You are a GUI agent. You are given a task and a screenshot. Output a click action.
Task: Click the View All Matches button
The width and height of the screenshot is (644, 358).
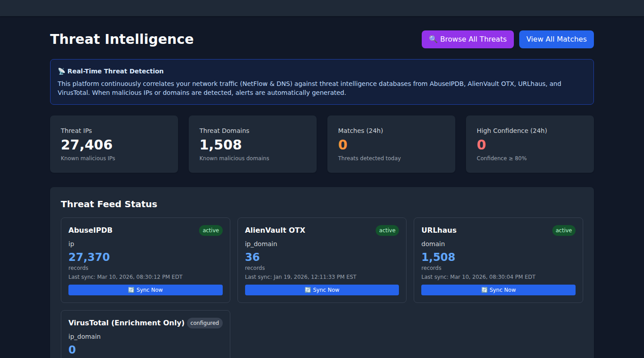556,39
